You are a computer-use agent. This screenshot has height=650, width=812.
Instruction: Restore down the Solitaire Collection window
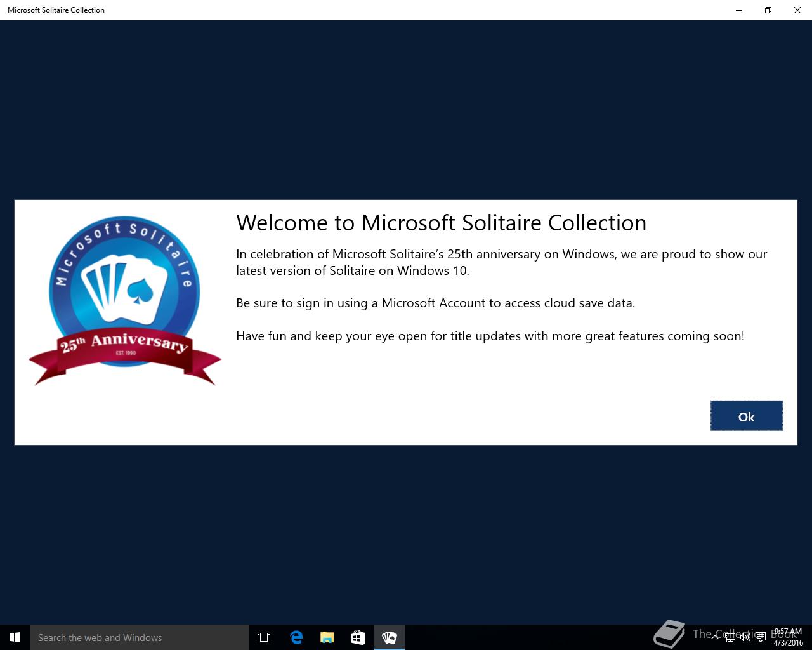point(768,10)
